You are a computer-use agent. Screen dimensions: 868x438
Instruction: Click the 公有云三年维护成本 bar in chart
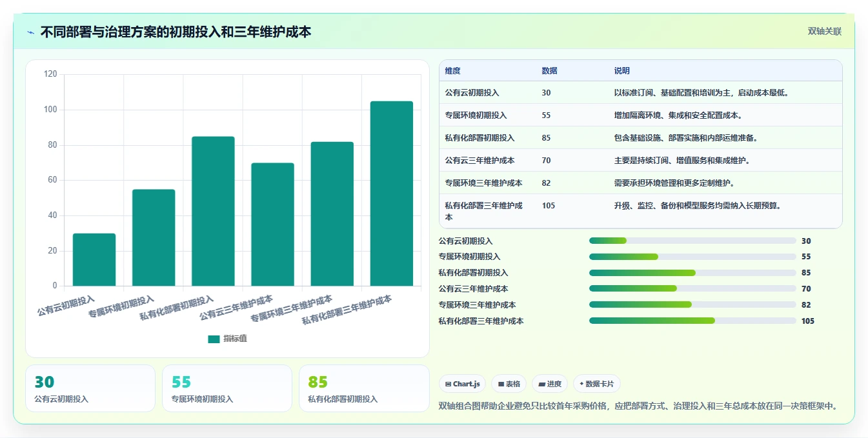tap(272, 224)
